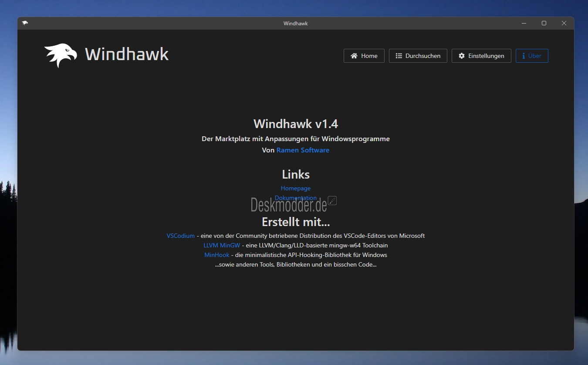Open the Homepage link
The width and height of the screenshot is (588, 365).
point(296,188)
